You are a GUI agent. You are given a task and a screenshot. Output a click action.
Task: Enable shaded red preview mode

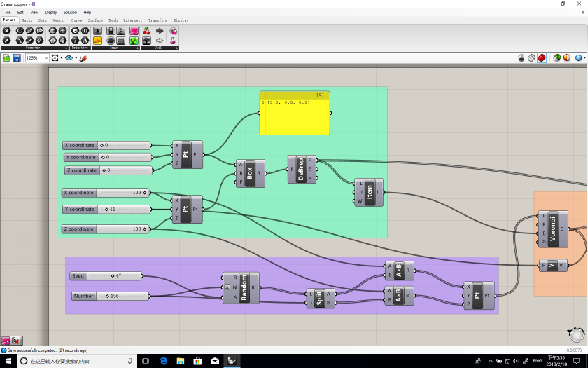pos(542,57)
